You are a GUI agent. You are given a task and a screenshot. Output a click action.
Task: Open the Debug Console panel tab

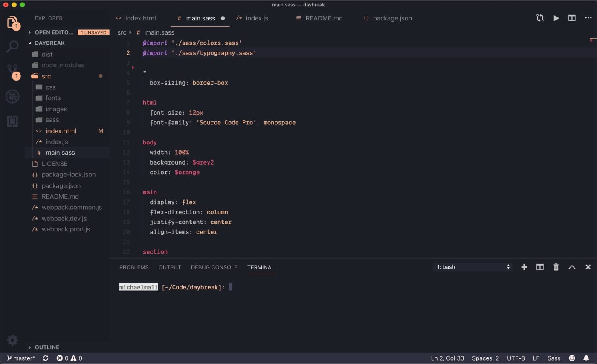(214, 267)
